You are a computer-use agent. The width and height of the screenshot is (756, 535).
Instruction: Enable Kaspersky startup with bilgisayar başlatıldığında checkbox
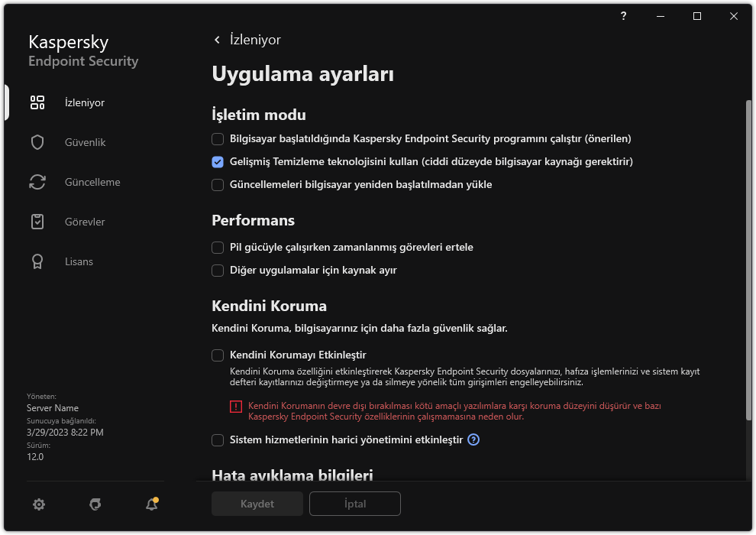click(x=218, y=139)
